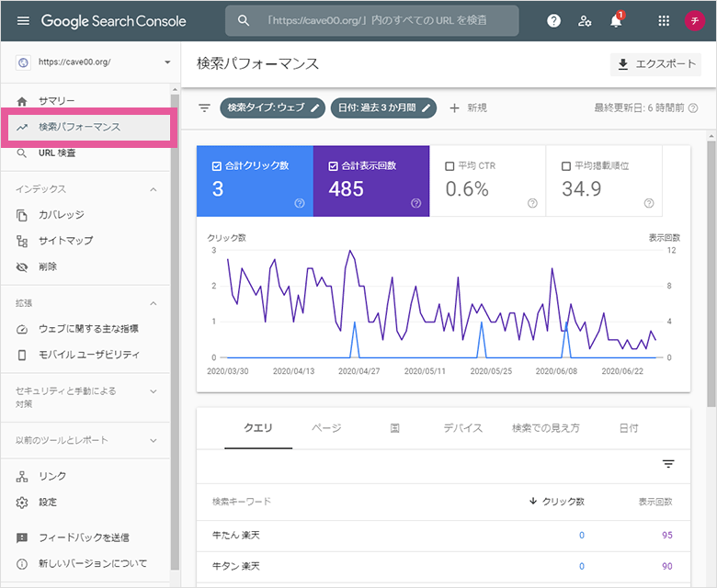Switch to the クエリ tab
Image resolution: width=717 pixels, height=588 pixels.
[258, 428]
